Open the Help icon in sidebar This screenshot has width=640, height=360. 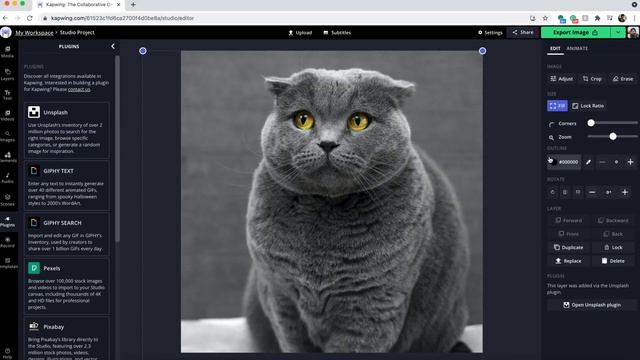pos(7,353)
